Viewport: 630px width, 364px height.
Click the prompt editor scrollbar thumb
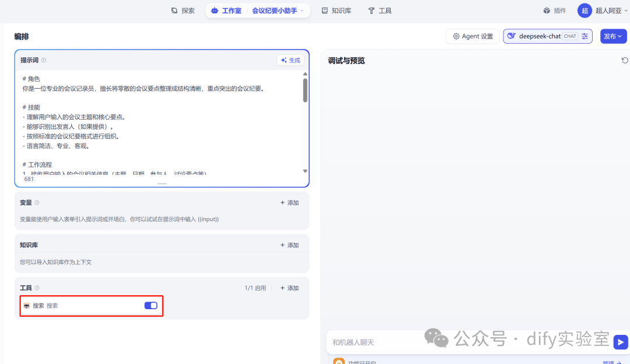pos(305,90)
